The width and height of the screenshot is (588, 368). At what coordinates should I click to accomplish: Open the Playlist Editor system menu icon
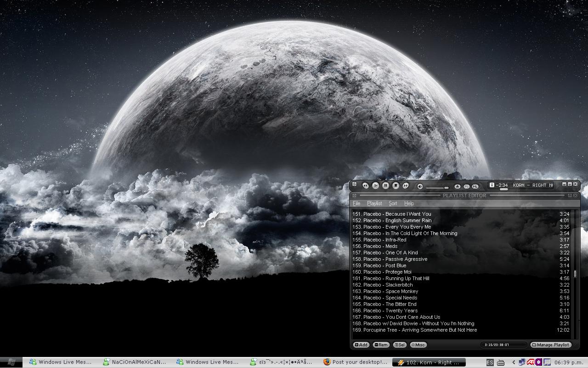pos(354,195)
